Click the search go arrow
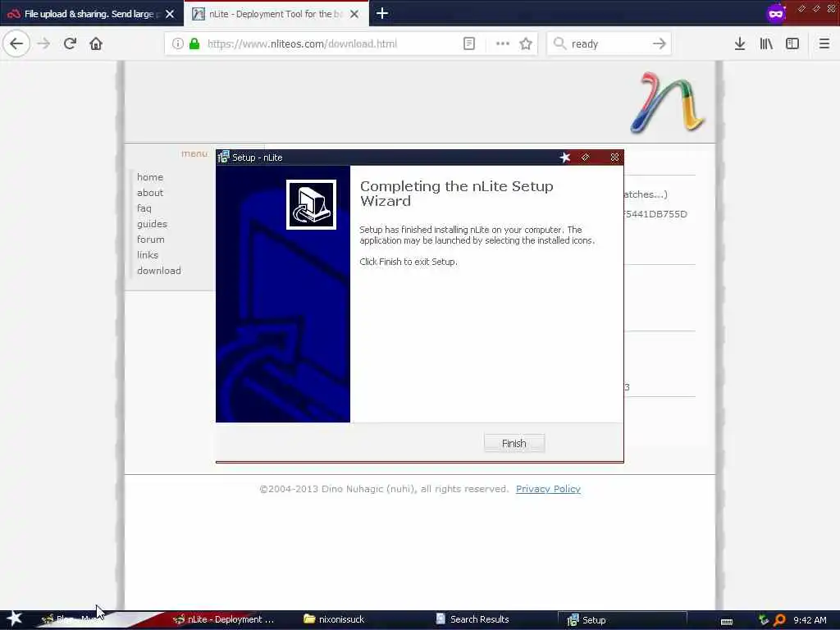This screenshot has width=840, height=630. [660, 44]
